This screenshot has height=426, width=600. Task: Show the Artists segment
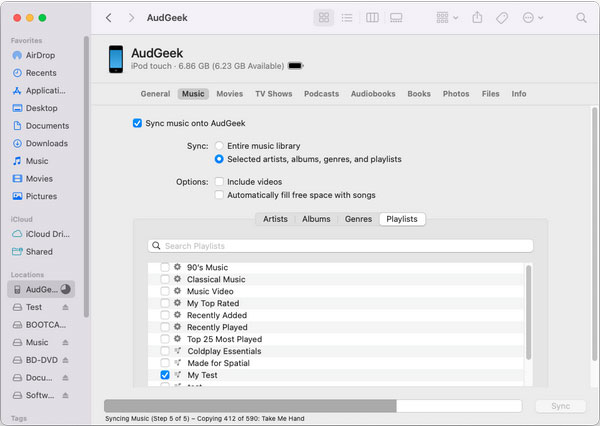click(x=275, y=219)
